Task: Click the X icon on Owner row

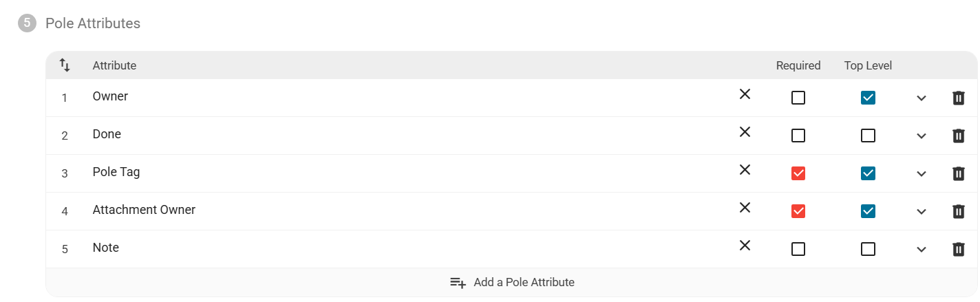Action: (x=745, y=94)
